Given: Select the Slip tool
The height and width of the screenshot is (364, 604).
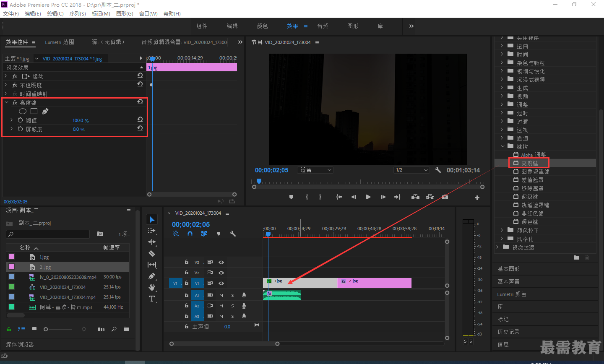Looking at the screenshot, I should point(152,265).
